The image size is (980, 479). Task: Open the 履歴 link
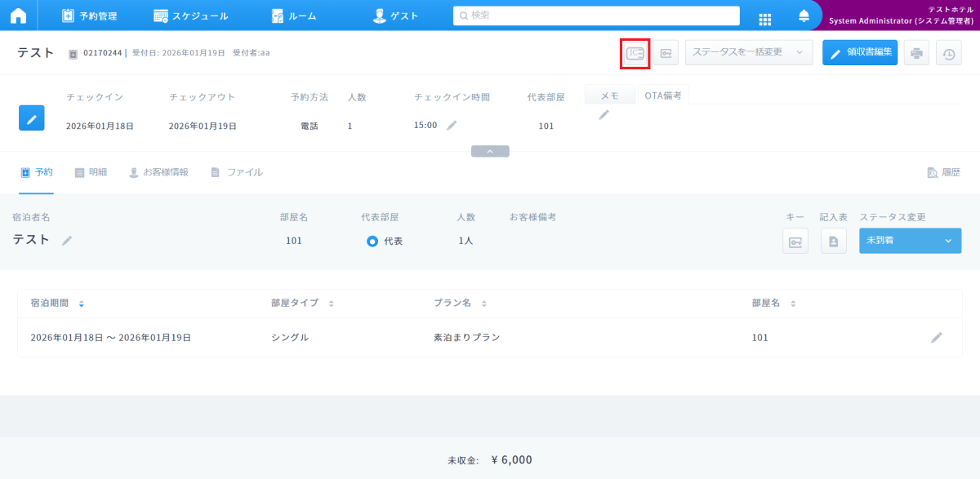click(x=943, y=172)
